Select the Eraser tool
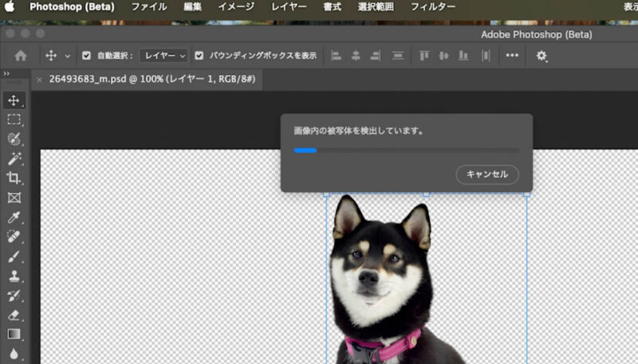638x364 pixels. tap(14, 315)
